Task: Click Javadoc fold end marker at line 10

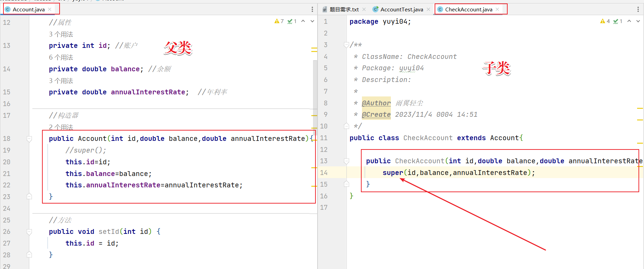Action: pos(346,126)
